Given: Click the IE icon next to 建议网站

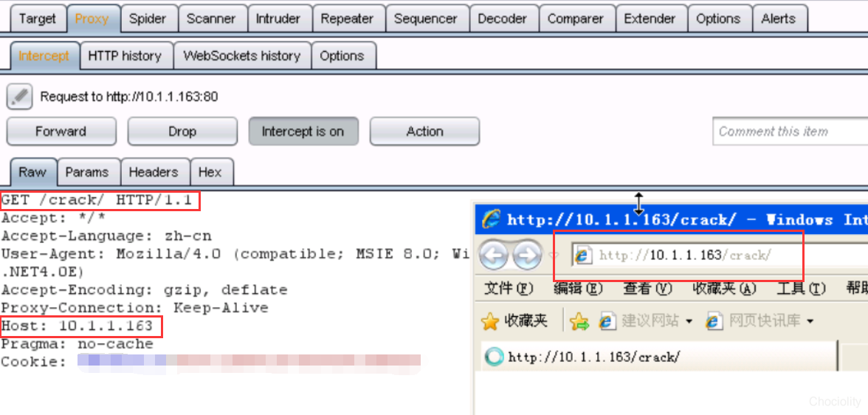Looking at the screenshot, I should [x=607, y=320].
